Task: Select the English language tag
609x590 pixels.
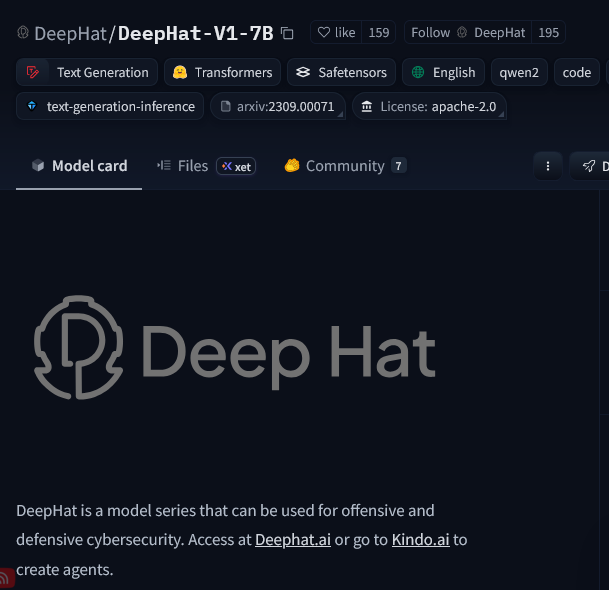Action: (443, 72)
